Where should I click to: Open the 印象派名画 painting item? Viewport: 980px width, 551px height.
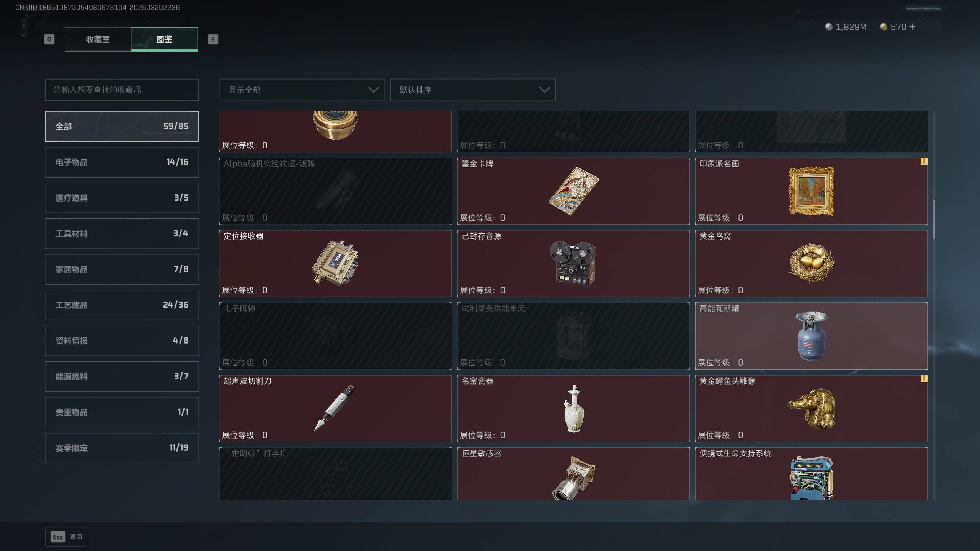(811, 191)
